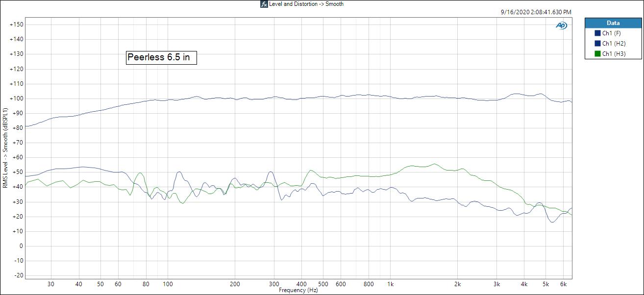
Task: Click the 400 Hz frequency-axis label
Action: point(302,284)
